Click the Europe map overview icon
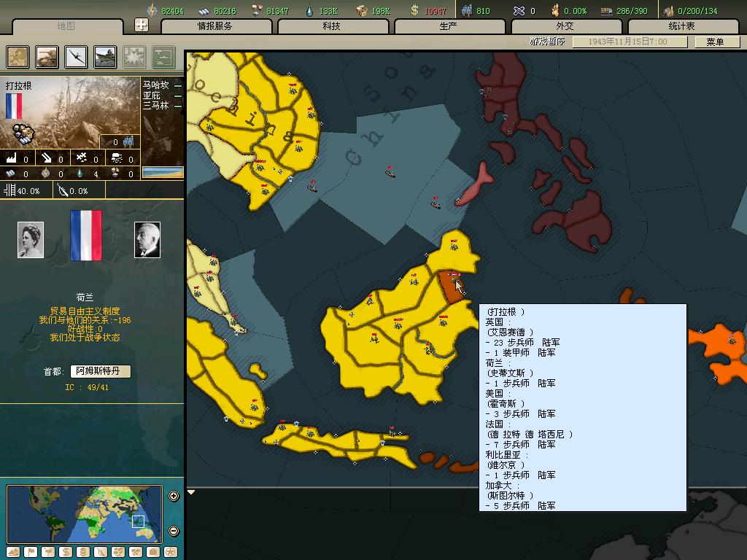The height and width of the screenshot is (560, 747). 18,57
